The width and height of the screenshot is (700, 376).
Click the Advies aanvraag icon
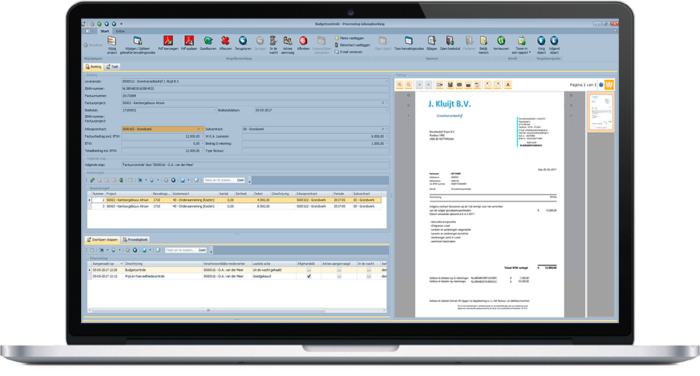pyautogui.click(x=288, y=41)
